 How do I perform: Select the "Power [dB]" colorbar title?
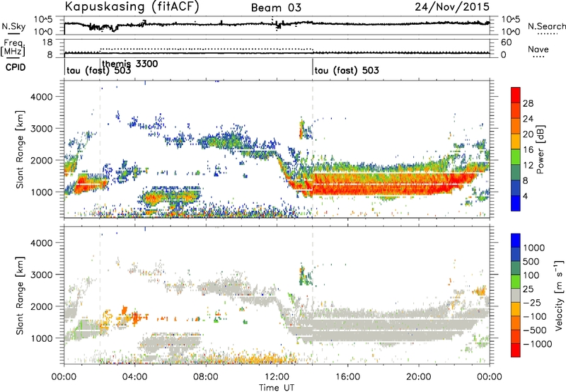(540, 149)
